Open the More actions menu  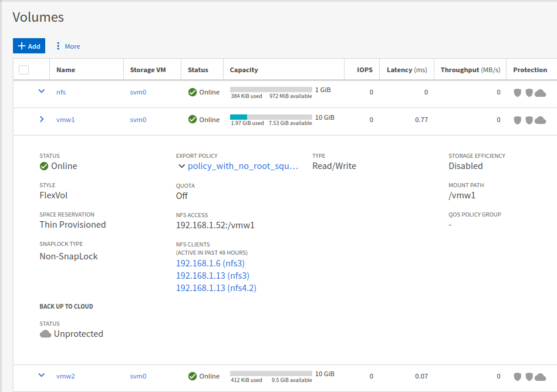coord(68,46)
